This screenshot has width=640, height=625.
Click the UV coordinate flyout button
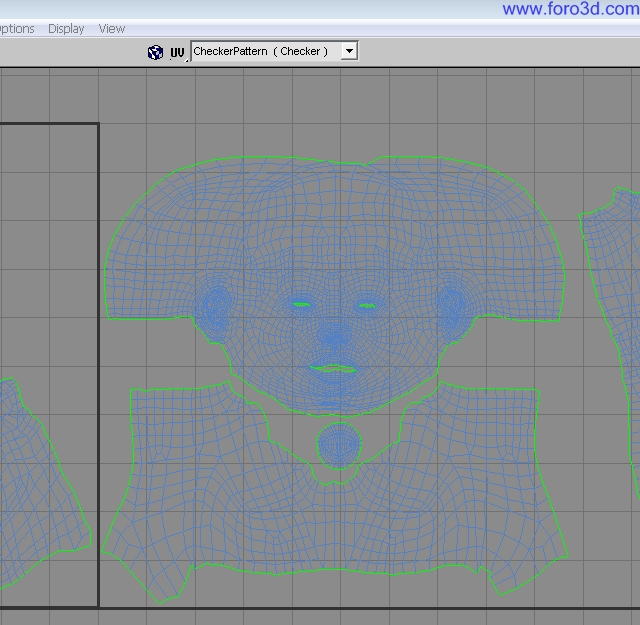coord(178,53)
